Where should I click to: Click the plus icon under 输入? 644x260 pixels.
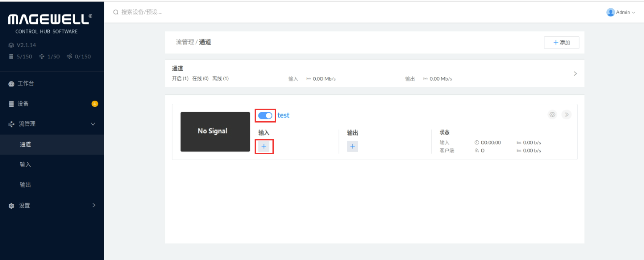point(264,146)
